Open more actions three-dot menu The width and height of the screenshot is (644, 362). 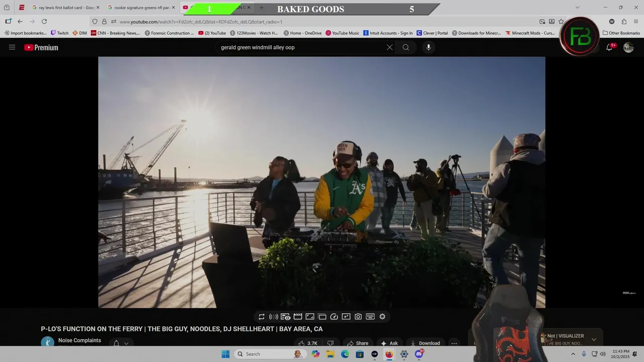(x=454, y=343)
